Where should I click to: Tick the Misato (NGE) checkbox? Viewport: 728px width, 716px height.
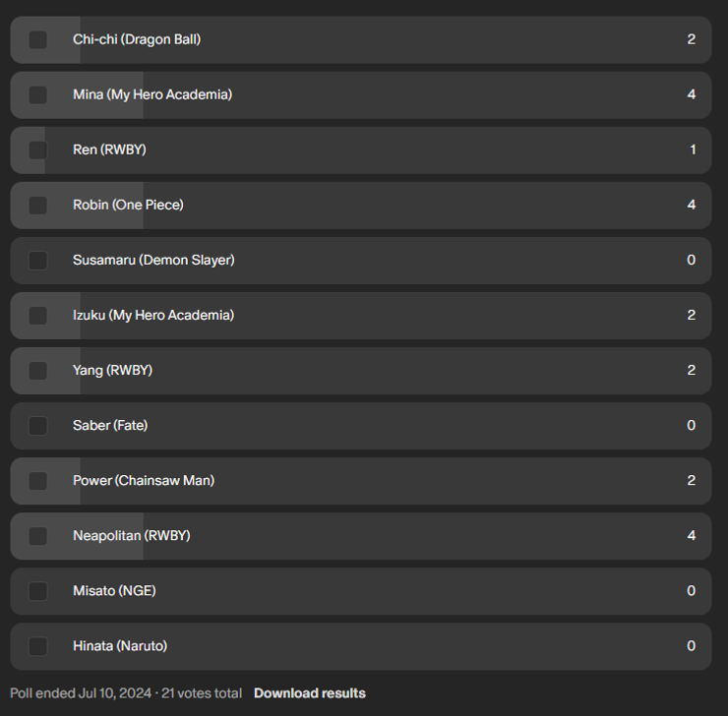click(37, 591)
